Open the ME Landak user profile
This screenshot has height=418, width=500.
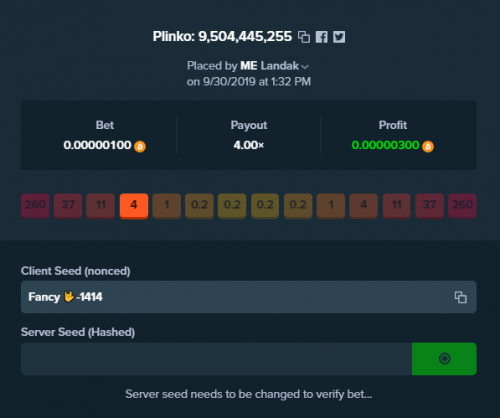(270, 66)
